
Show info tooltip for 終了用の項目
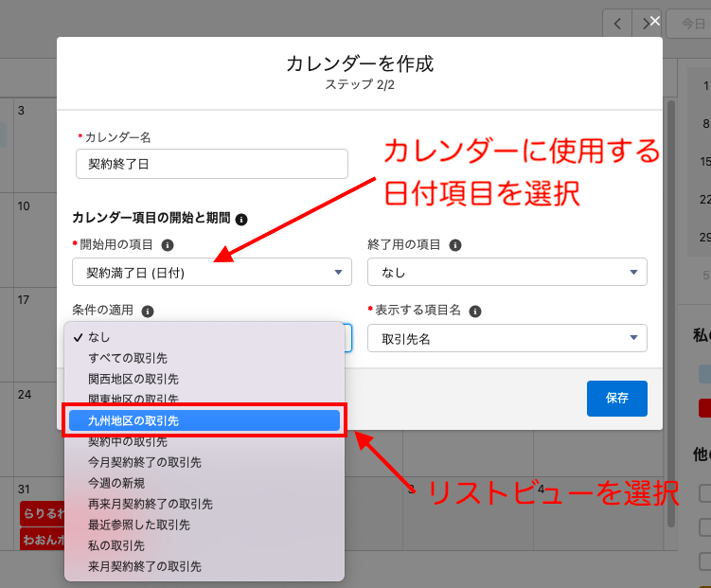[x=454, y=245]
